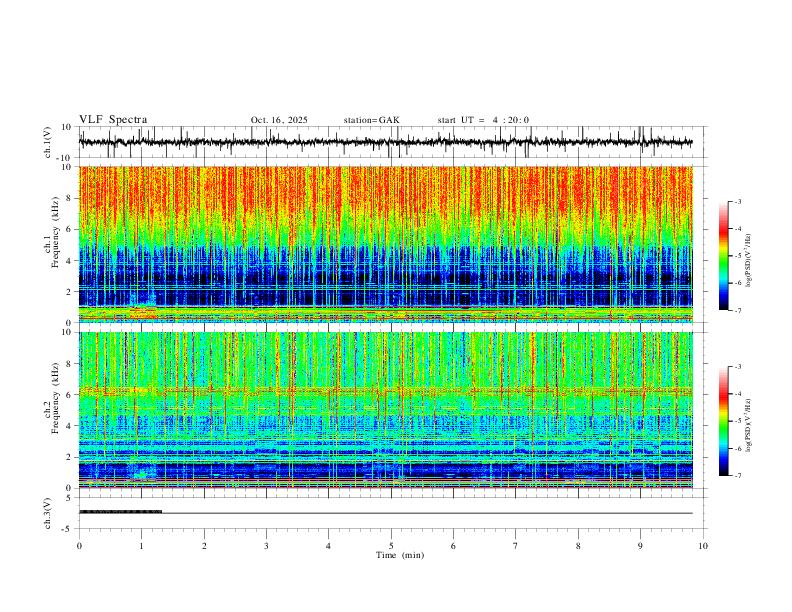Click the "-7" label on ch.1 color bar

click(738, 310)
